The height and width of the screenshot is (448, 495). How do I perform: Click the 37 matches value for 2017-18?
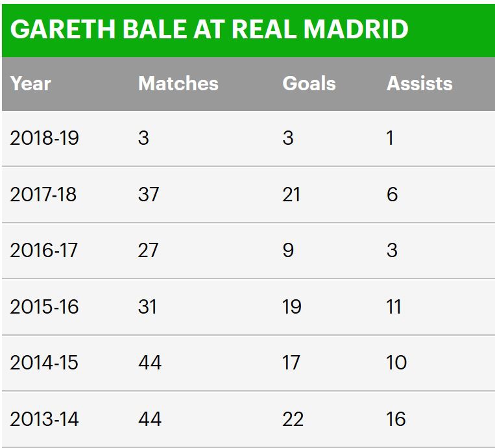pyautogui.click(x=149, y=194)
